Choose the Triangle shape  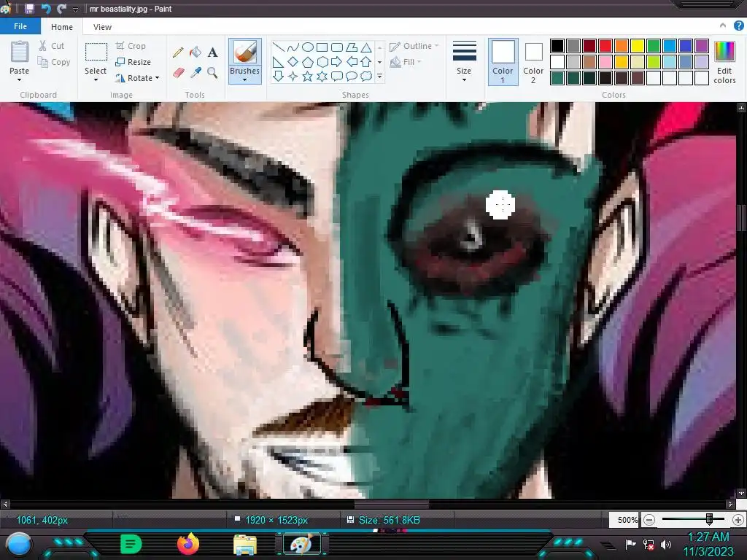click(366, 47)
